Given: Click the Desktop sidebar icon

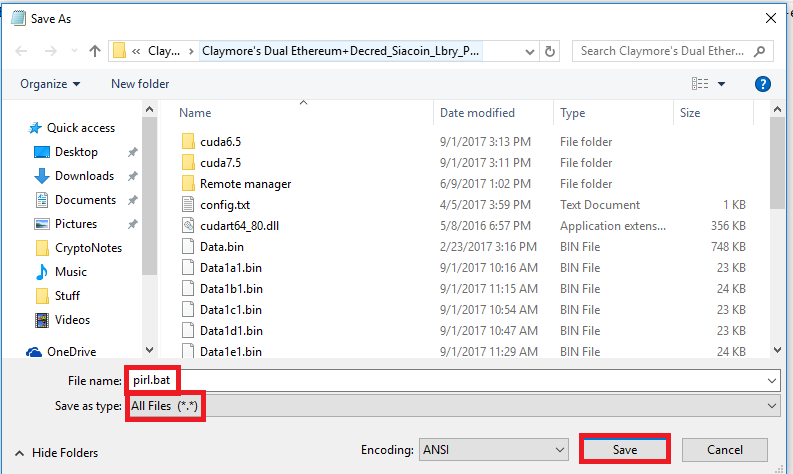Looking at the screenshot, I should (x=41, y=152).
